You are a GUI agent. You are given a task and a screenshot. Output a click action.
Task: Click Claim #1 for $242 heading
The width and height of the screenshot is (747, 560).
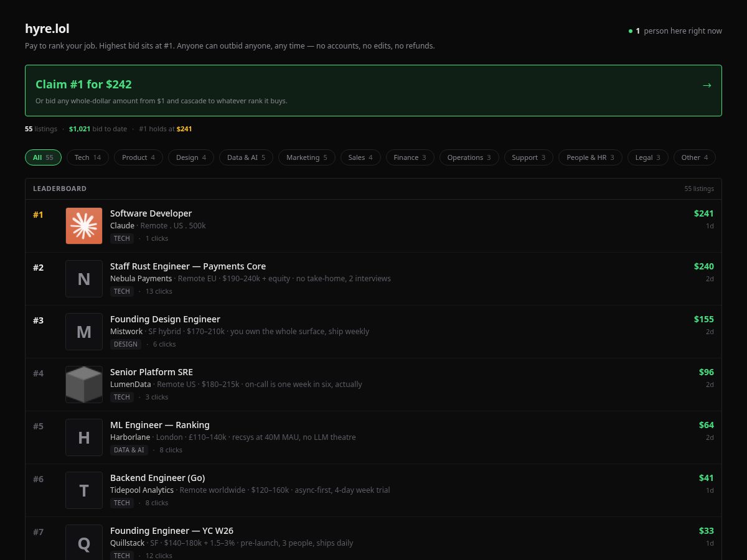click(83, 84)
